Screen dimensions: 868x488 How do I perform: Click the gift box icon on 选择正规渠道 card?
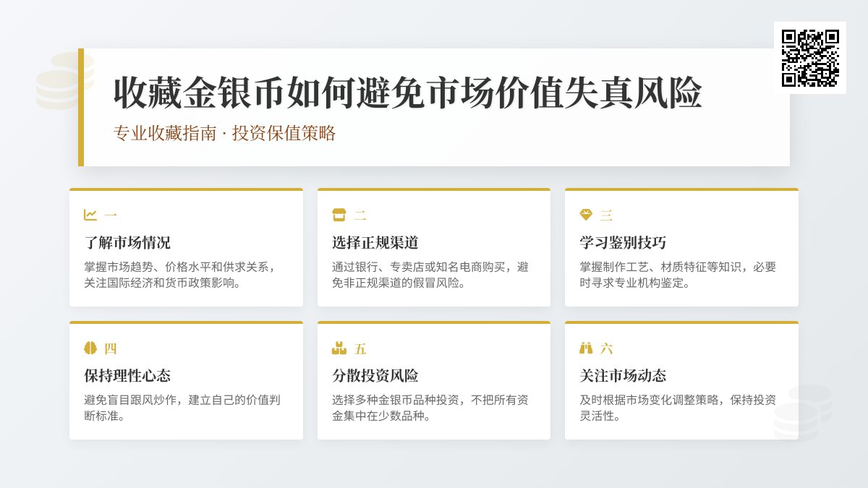[339, 214]
